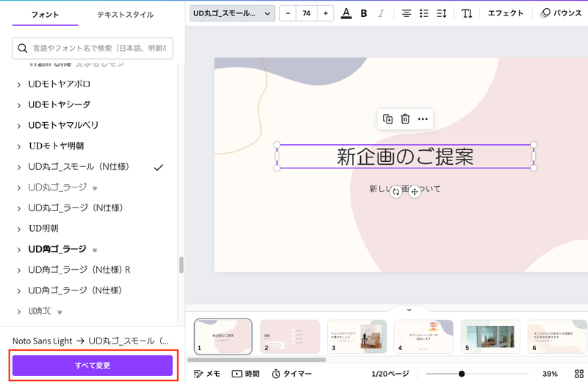Decrease font size with minus button
The image size is (588, 384).
288,13
